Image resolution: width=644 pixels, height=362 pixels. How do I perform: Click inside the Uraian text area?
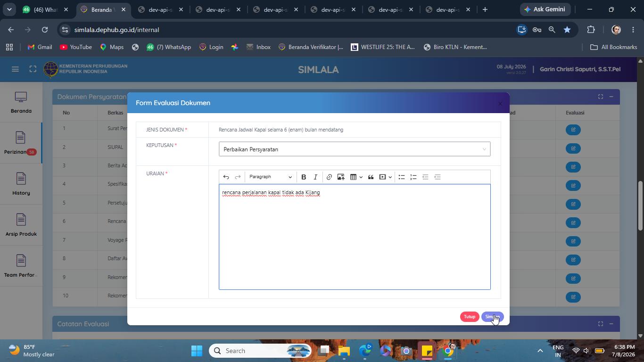tap(355, 237)
